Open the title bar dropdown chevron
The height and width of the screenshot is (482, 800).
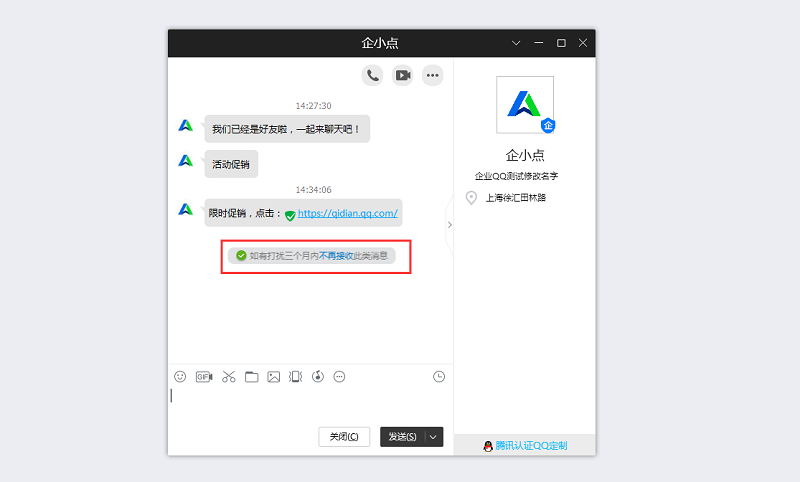pyautogui.click(x=516, y=43)
